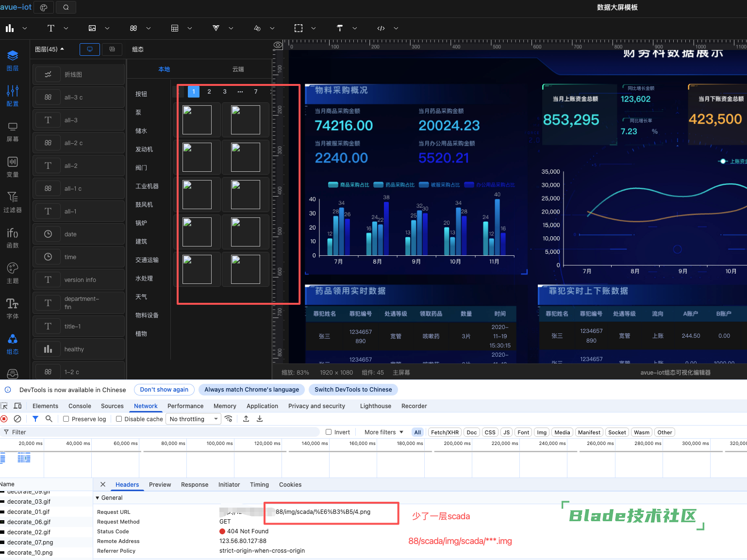Select the text tool icon in toolbar
The height and width of the screenshot is (560, 747).
coord(51,28)
